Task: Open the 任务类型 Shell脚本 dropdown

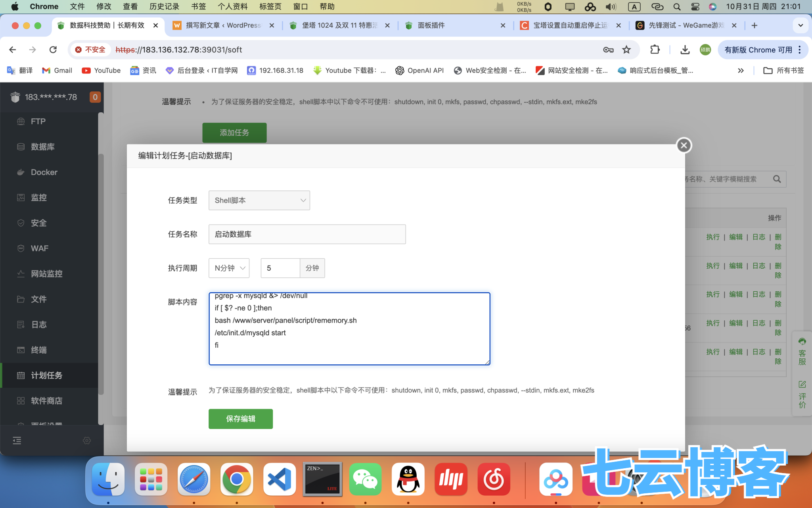Action: pyautogui.click(x=259, y=200)
